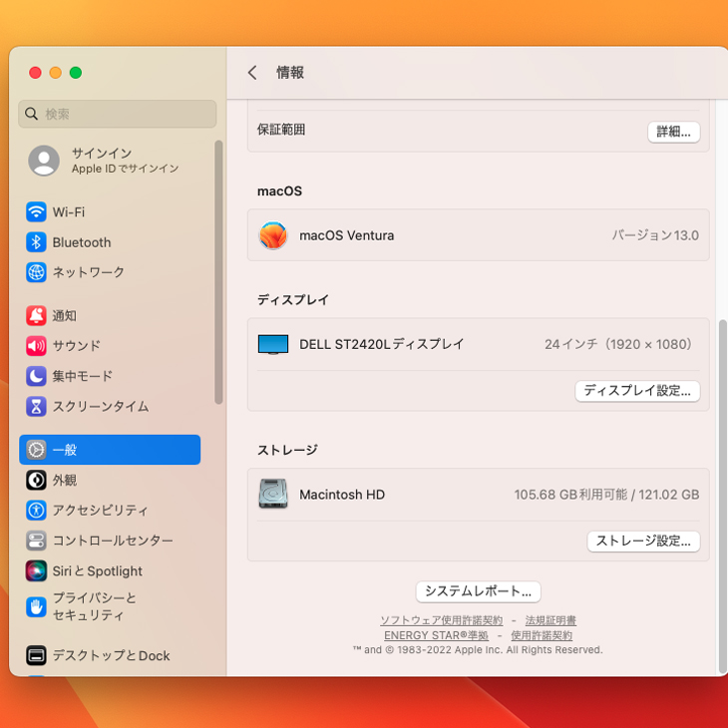Click the main pane vertical scrollbar
This screenshot has height=728, width=728.
(x=722, y=497)
